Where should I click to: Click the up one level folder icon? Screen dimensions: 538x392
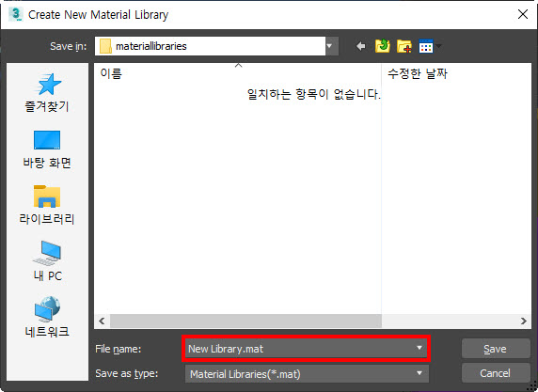[382, 46]
